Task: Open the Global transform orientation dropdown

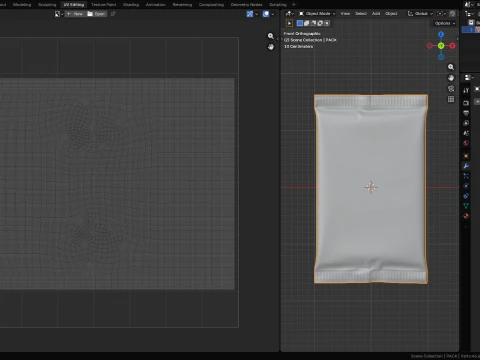Action: point(420,14)
